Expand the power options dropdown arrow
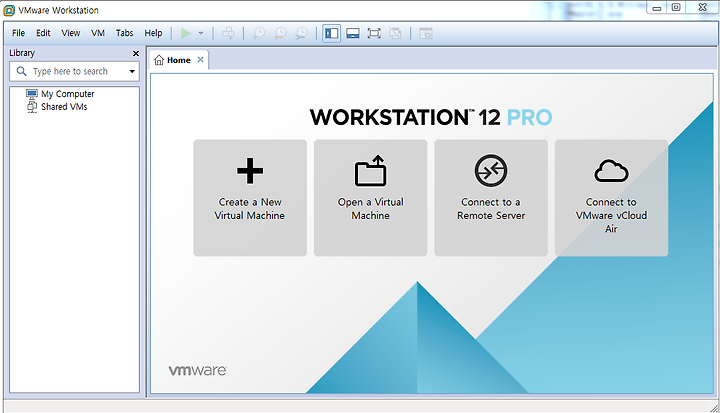720x413 pixels. click(x=201, y=33)
